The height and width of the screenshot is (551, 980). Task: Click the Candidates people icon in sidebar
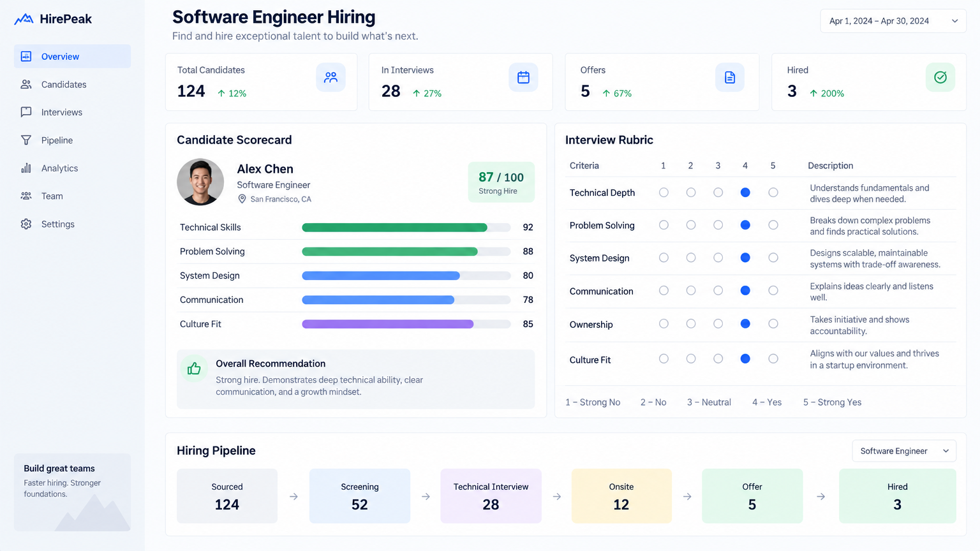pos(26,84)
